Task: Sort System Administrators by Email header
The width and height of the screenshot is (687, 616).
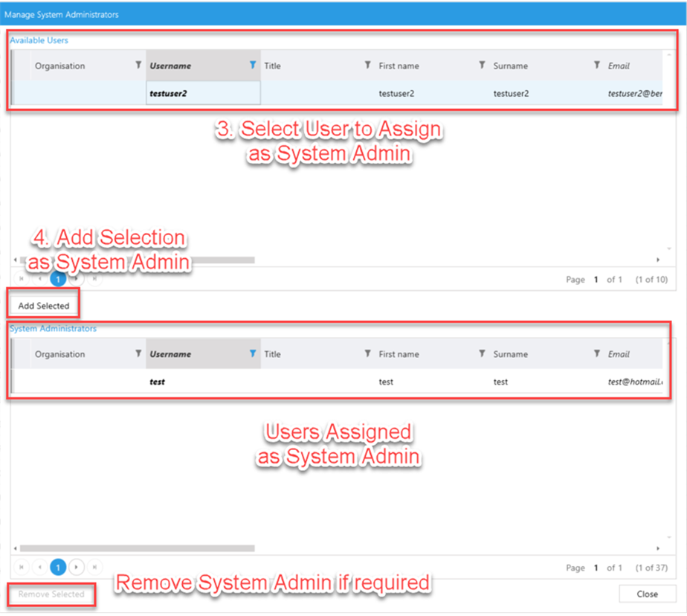Action: coord(619,354)
